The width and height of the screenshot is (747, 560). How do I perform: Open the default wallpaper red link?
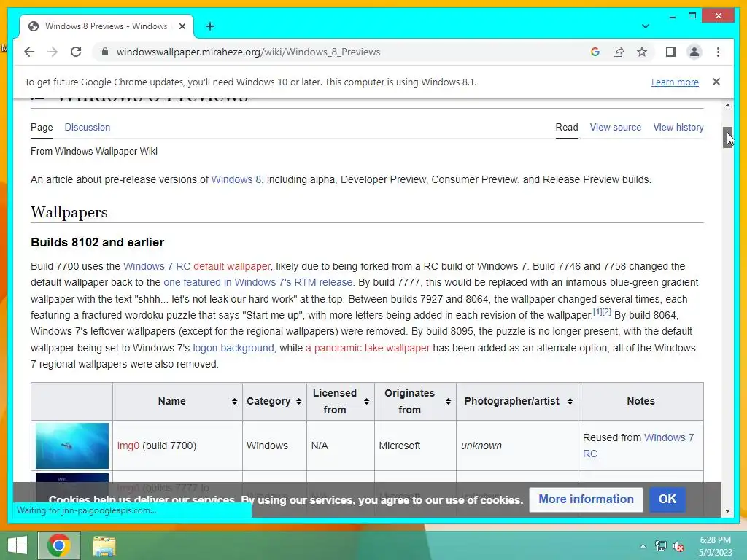click(x=231, y=266)
